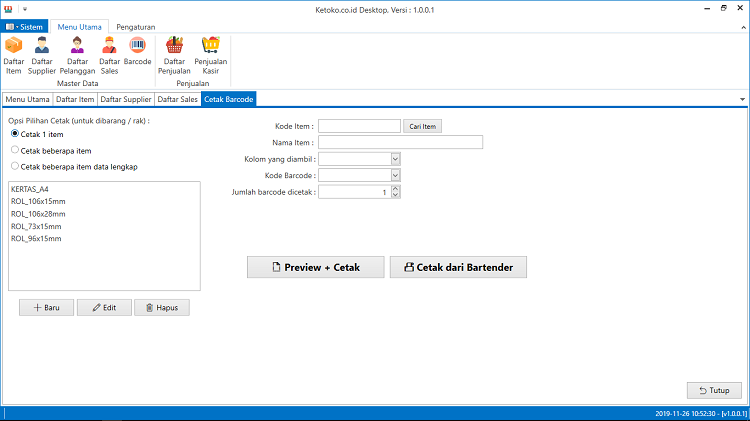
Task: Click the Baru button
Action: 46,308
